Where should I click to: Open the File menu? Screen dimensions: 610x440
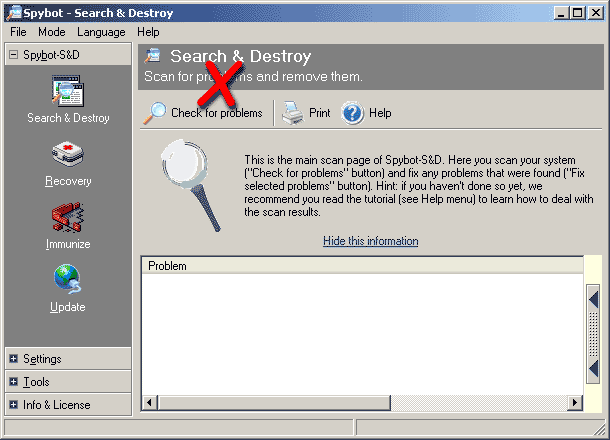click(18, 32)
